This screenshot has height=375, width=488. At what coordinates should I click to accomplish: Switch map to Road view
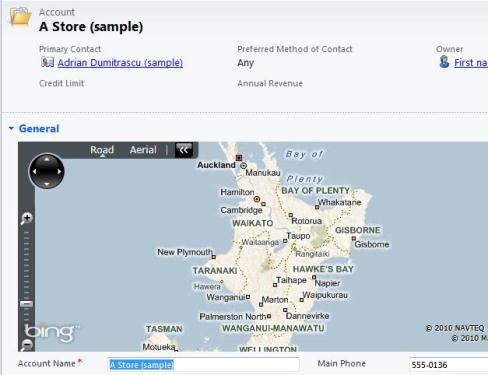[x=102, y=150]
